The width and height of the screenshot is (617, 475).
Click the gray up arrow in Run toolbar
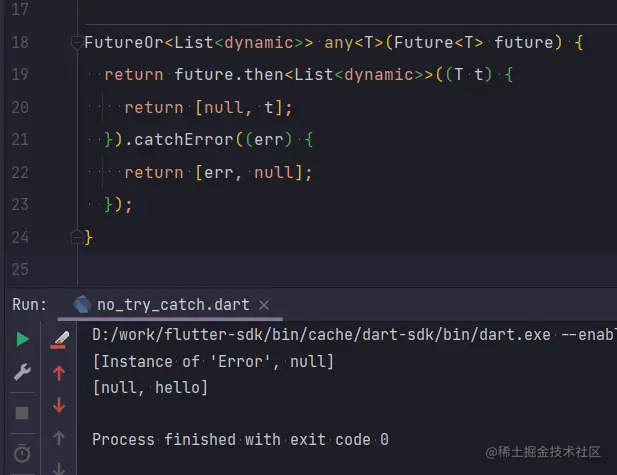click(60, 438)
